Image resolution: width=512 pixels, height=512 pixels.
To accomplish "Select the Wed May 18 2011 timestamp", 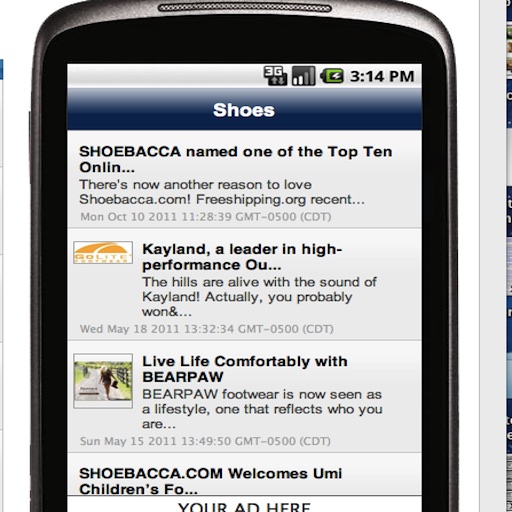I will [x=207, y=329].
